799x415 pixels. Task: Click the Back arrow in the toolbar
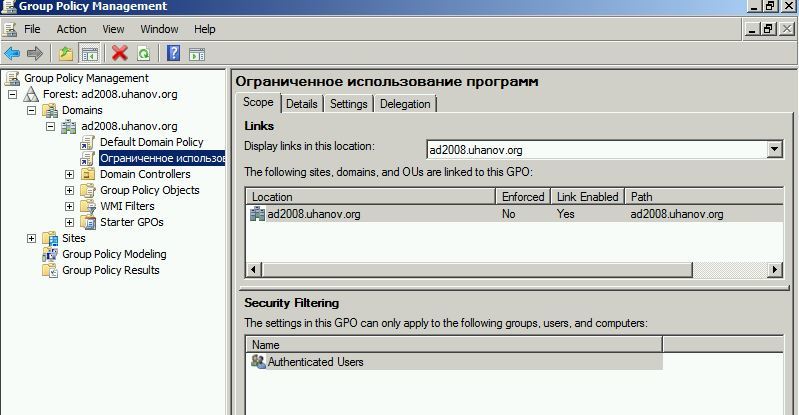click(12, 53)
